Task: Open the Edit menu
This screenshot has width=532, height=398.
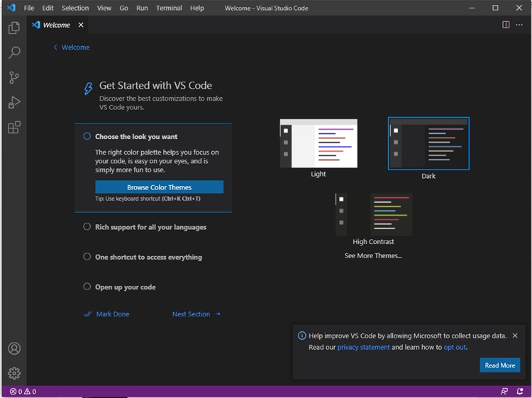Action: pyautogui.click(x=48, y=8)
